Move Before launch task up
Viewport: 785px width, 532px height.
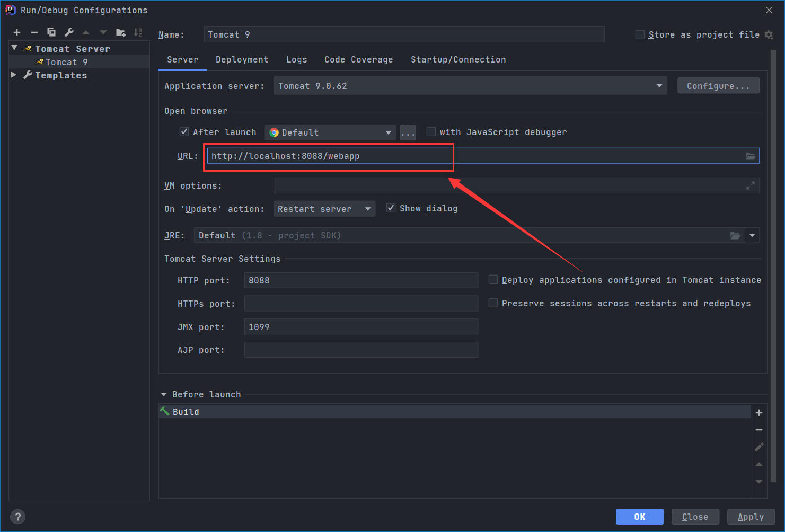(759, 464)
